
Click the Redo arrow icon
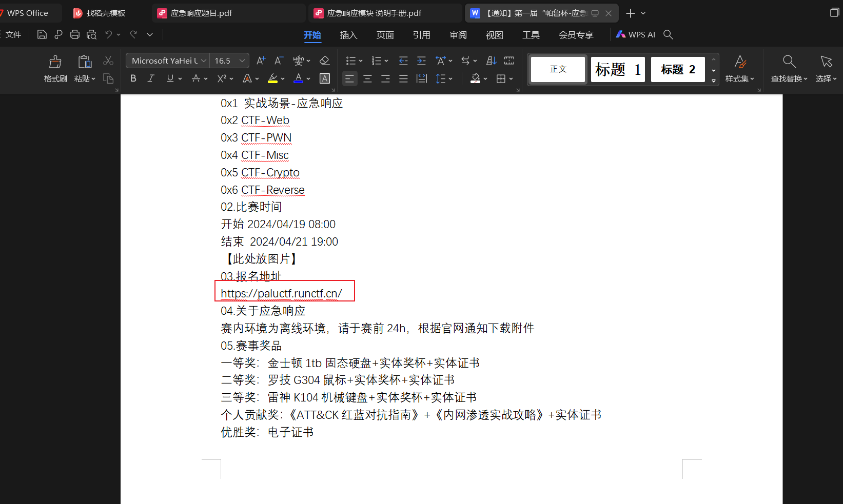tap(133, 34)
